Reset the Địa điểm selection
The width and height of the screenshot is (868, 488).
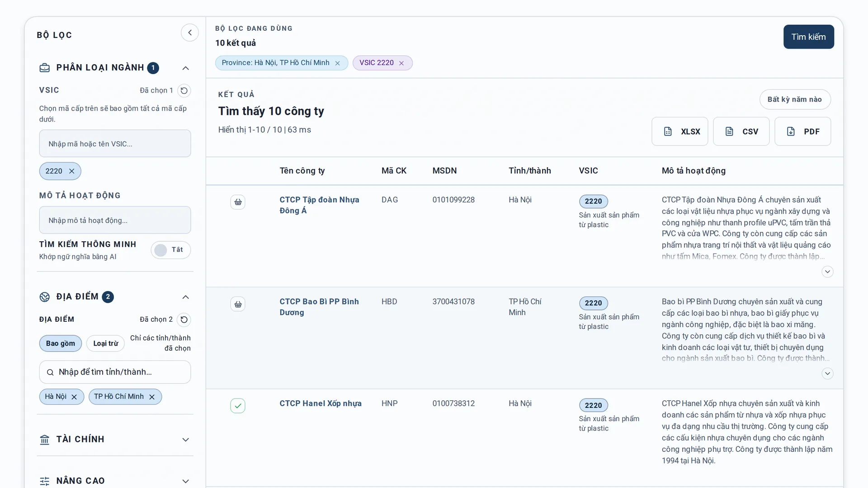tap(184, 319)
